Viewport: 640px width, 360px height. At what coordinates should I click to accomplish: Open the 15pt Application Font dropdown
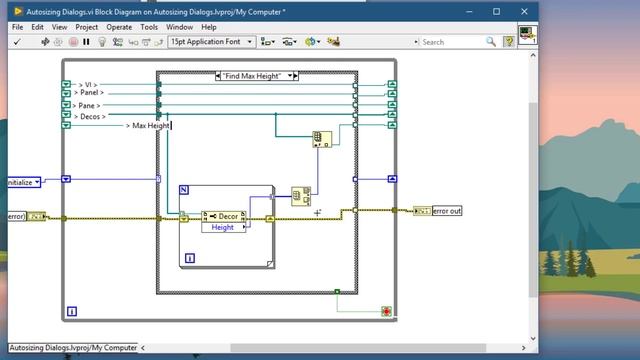[x=211, y=42]
